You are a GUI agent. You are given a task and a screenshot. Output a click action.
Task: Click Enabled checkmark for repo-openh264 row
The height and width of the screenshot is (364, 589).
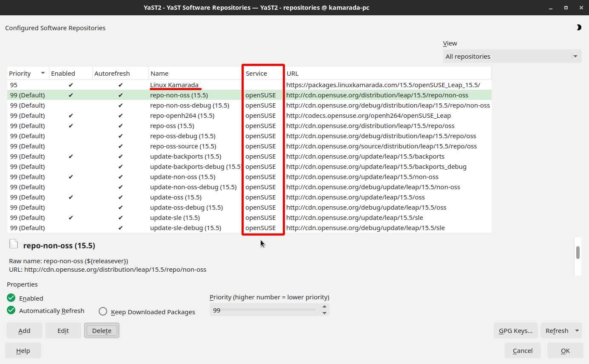point(71,116)
